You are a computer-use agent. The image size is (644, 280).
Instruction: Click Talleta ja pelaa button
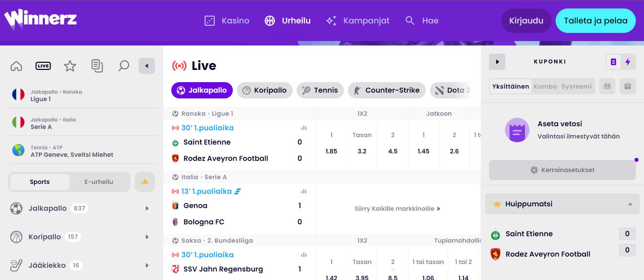[596, 21]
